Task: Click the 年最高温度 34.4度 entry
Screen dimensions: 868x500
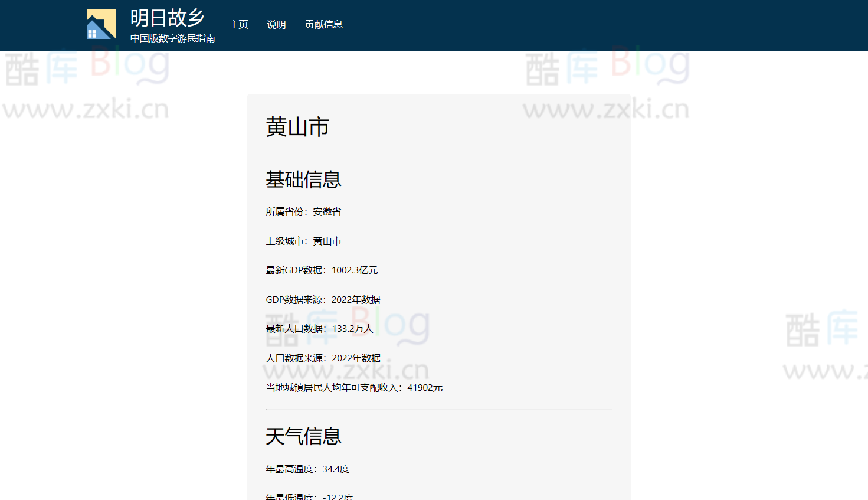Action: 307,469
